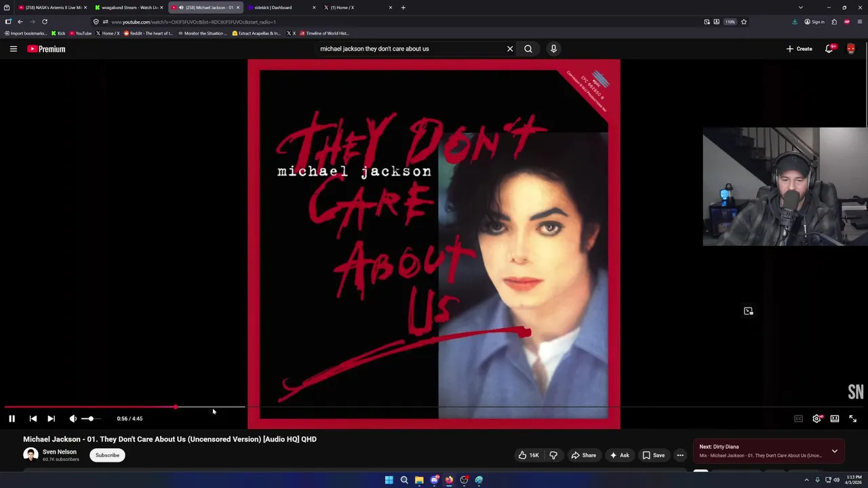Open YouTube bookmark in toolbar
This screenshot has height=488, width=868.
tap(81, 33)
